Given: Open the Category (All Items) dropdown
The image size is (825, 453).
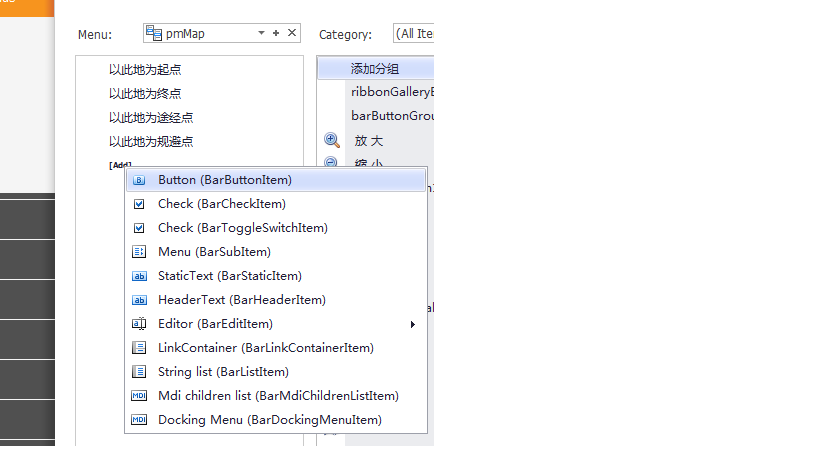Looking at the screenshot, I should coord(414,34).
